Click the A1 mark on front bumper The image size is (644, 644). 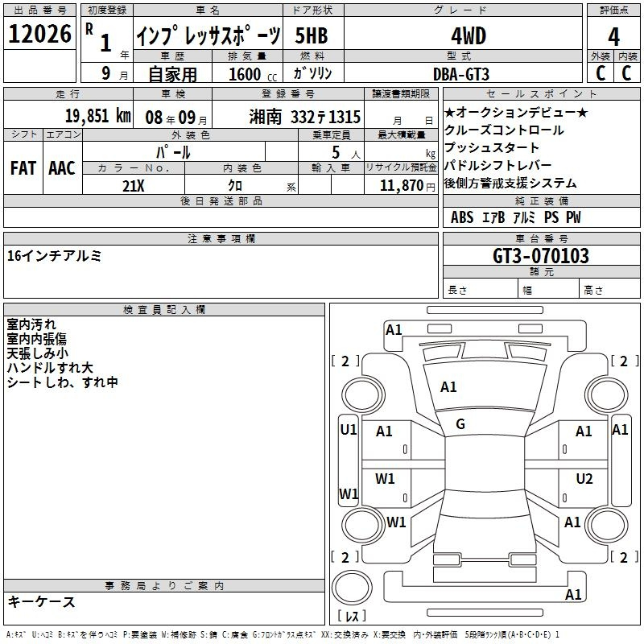click(394, 329)
